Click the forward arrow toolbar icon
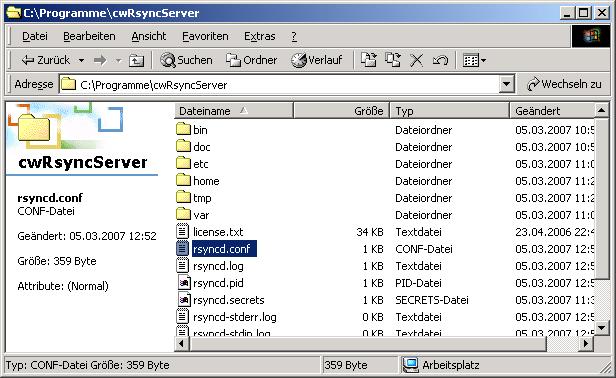 pyautogui.click(x=100, y=61)
